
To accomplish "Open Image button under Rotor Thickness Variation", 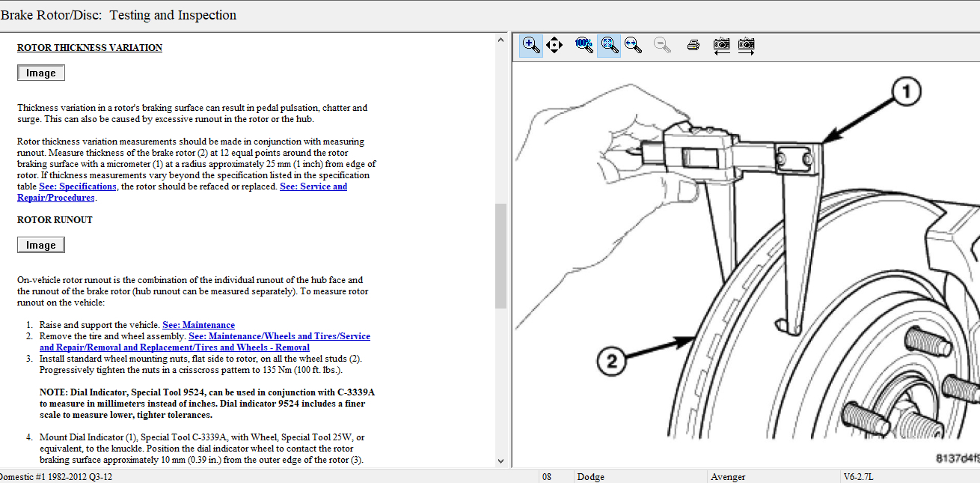I will tap(41, 73).
